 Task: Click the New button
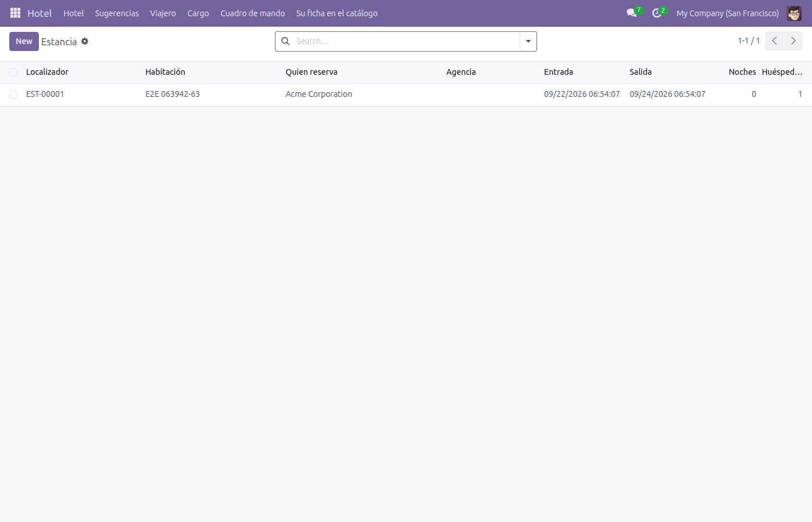point(24,41)
